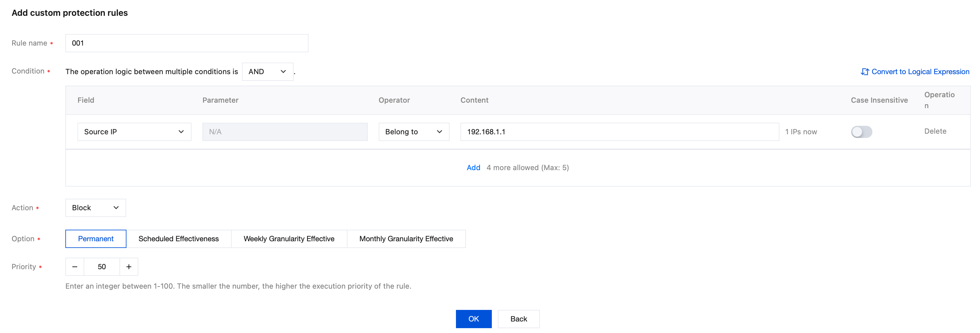
Task: Click the minus icon to decrease priority
Action: [75, 266]
